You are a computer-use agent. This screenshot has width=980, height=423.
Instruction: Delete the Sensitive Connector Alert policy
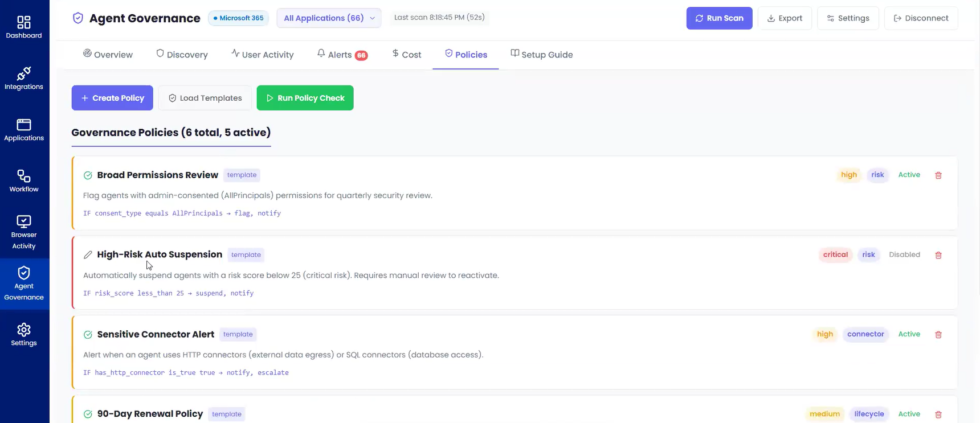938,335
